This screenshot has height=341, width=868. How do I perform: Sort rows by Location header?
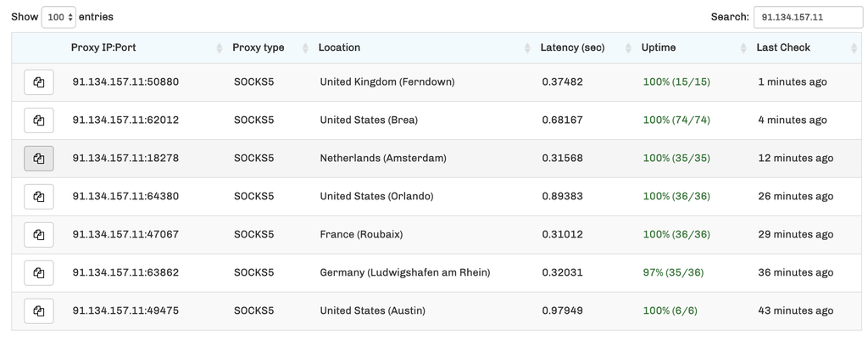[x=339, y=48]
